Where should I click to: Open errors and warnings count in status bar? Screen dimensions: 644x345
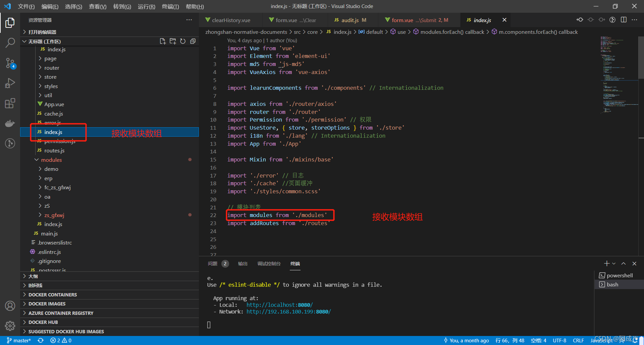[x=61, y=340]
